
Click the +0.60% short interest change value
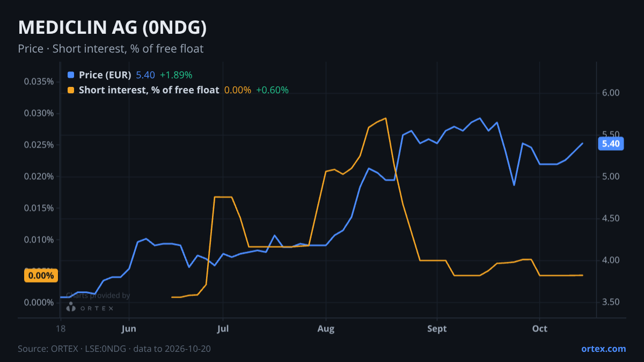coord(272,90)
